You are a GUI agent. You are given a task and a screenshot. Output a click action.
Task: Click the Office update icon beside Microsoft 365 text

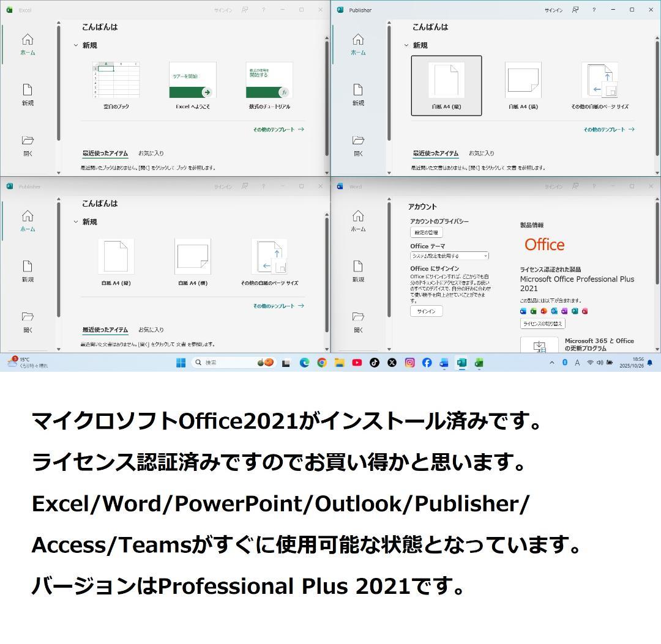pos(539,346)
